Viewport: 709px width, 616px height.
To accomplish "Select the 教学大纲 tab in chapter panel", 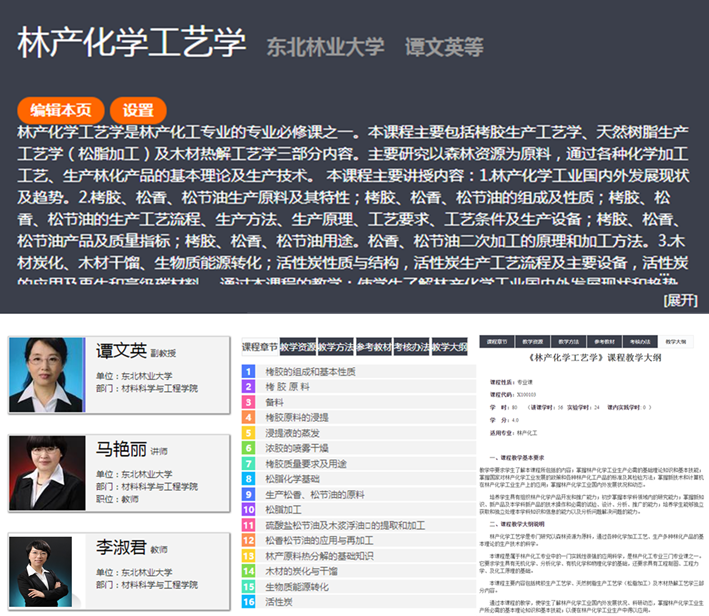I will (450, 347).
